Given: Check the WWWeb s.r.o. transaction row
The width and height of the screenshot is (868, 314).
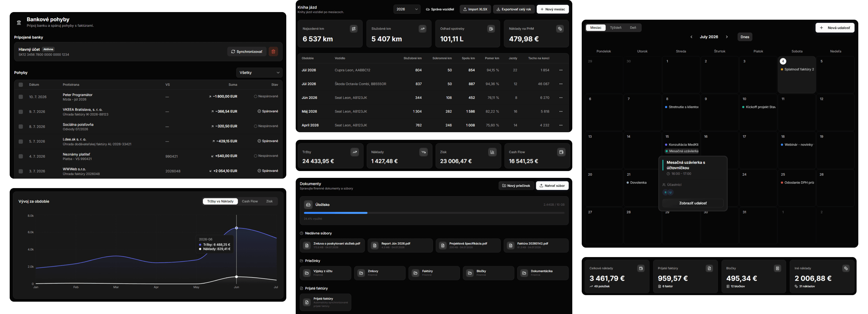Looking at the screenshot, I should [x=20, y=171].
